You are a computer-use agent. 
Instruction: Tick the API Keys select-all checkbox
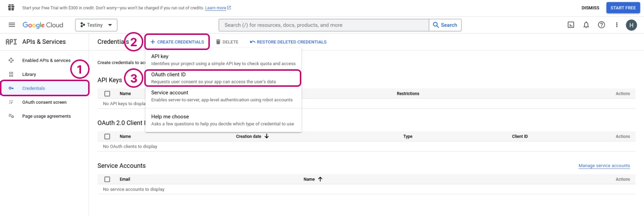107,93
